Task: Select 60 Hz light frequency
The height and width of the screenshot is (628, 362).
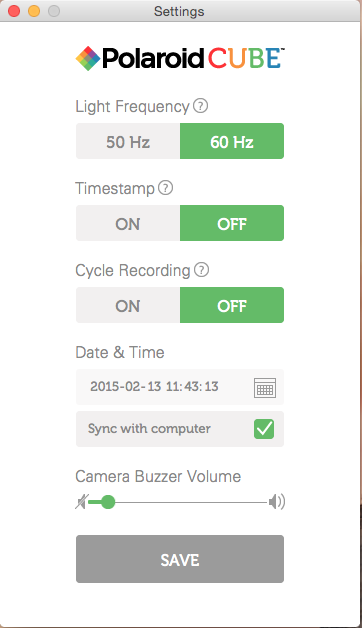Action: tap(232, 141)
